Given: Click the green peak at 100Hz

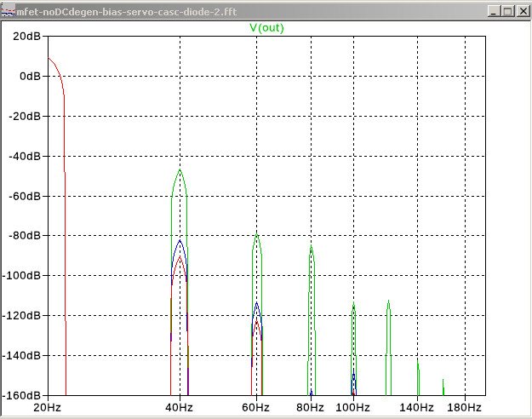Looking at the screenshot, I should point(353,304).
